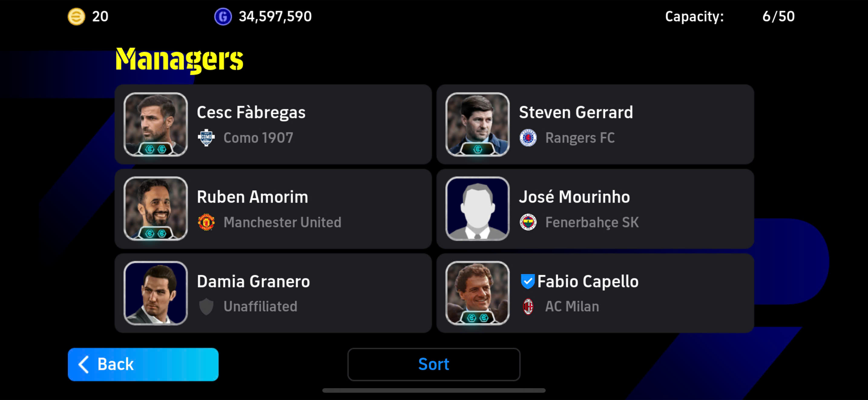Tap the blue GP currency icon
Image resolution: width=868 pixels, height=400 pixels.
pyautogui.click(x=223, y=17)
